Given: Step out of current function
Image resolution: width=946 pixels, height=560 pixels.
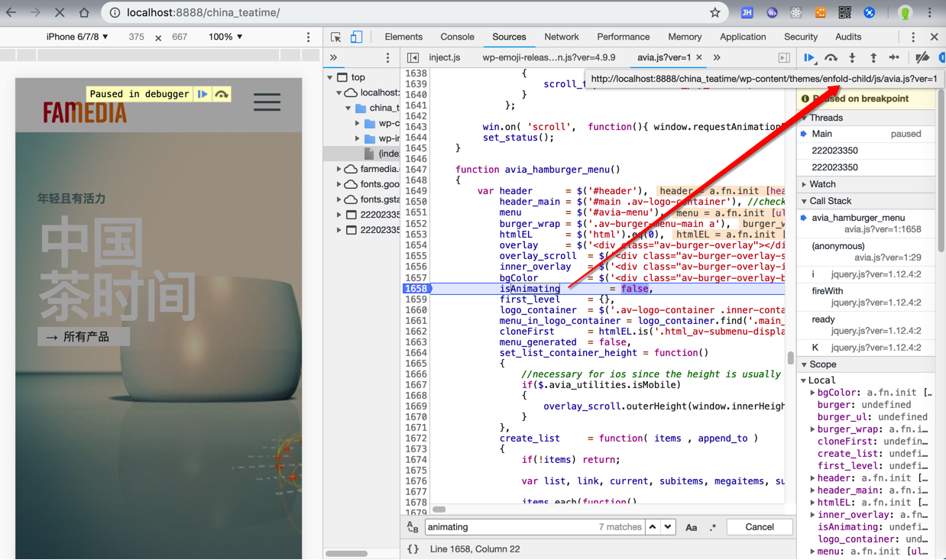Looking at the screenshot, I should tap(873, 58).
